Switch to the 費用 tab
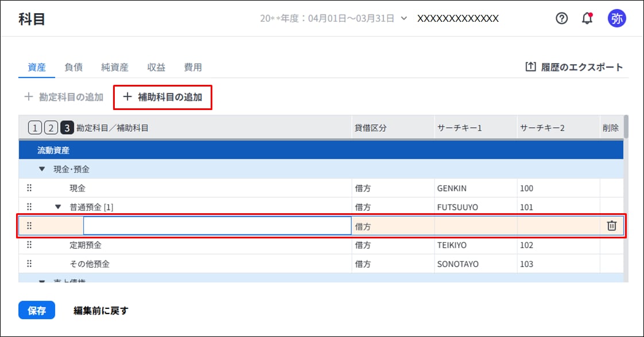 coord(193,67)
